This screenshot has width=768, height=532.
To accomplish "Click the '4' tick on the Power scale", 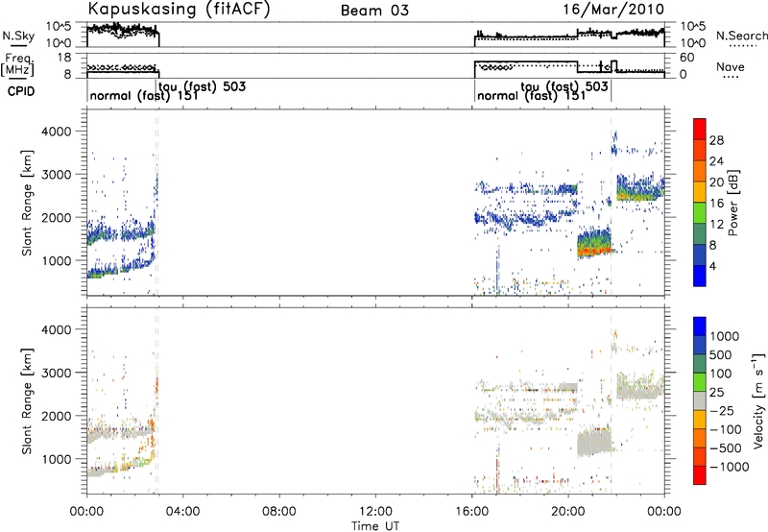I will (712, 266).
